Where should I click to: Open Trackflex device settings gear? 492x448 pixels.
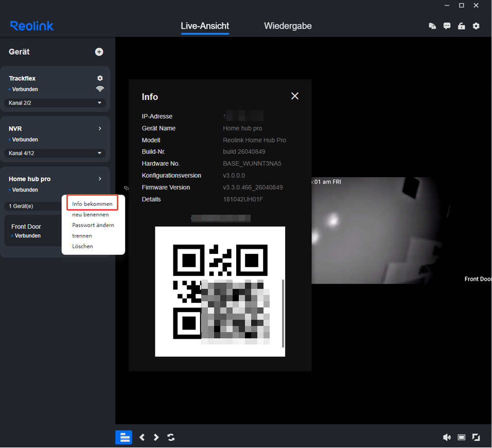pyautogui.click(x=100, y=78)
